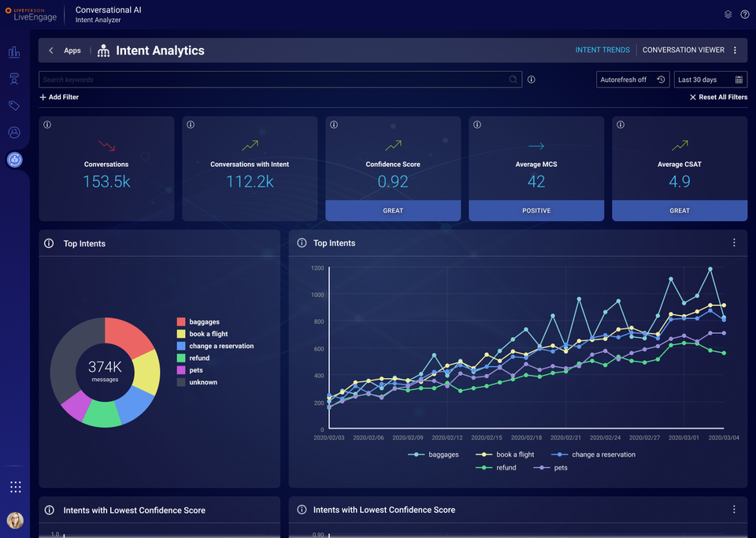Open the apps grid icon at sidebar bottom
The width and height of the screenshot is (756, 538).
point(14,487)
